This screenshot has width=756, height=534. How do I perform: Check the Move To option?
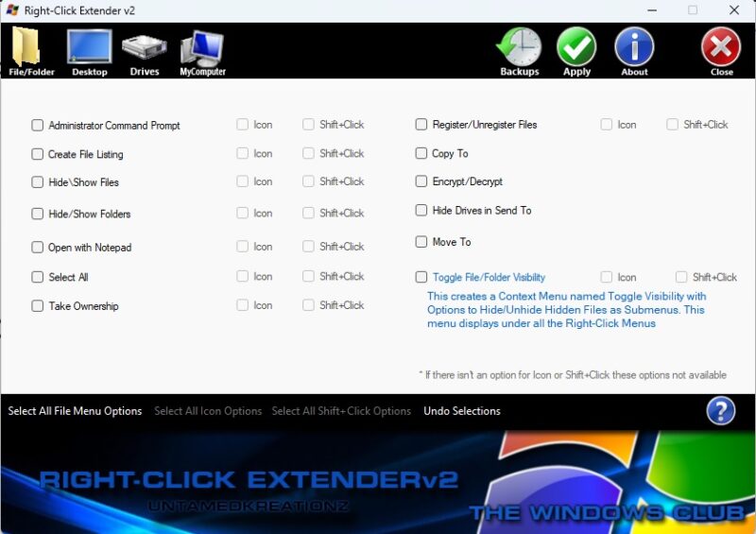click(421, 241)
